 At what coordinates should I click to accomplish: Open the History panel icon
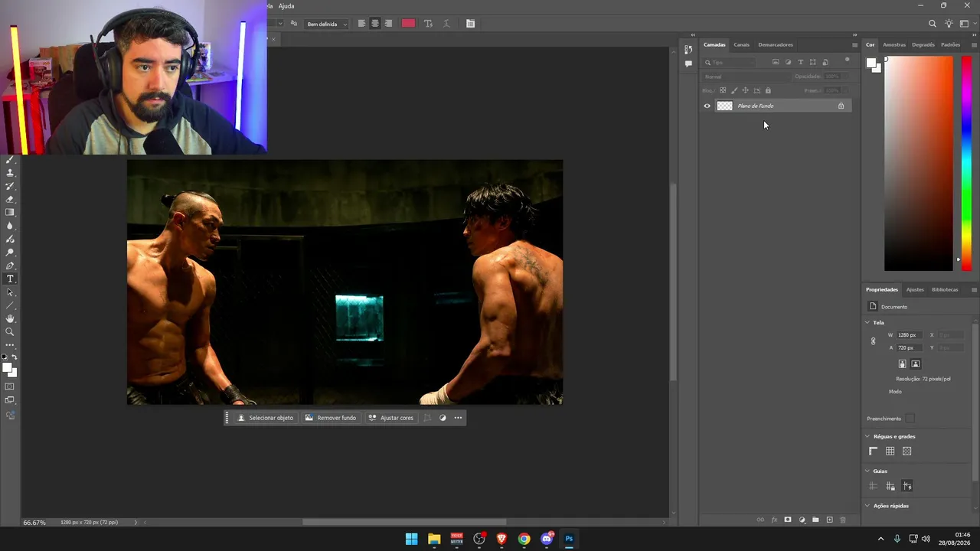(688, 50)
